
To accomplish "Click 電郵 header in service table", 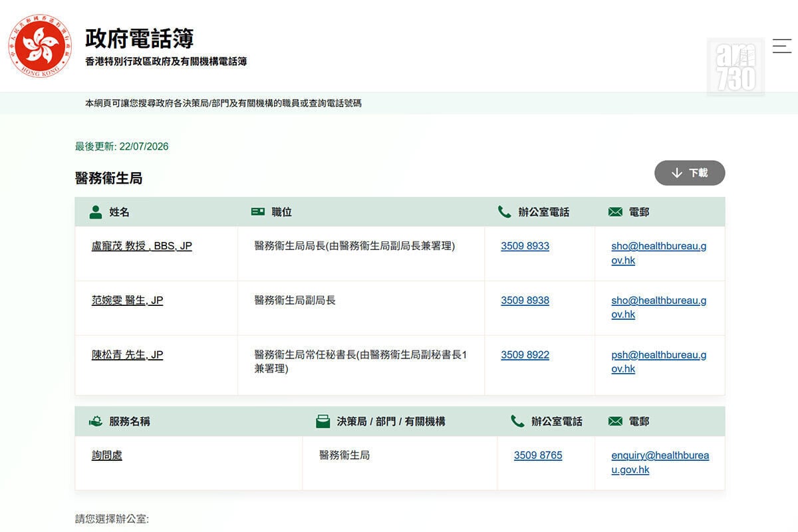I will coord(639,422).
